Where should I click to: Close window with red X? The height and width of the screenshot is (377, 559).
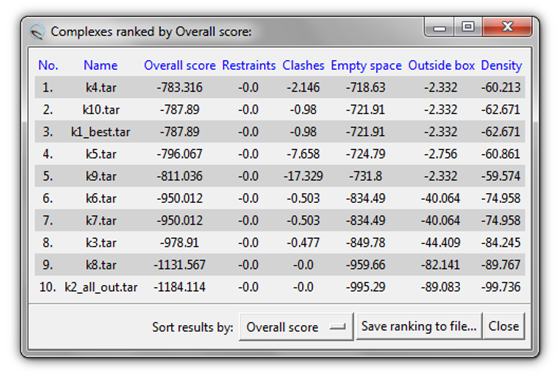(x=507, y=27)
